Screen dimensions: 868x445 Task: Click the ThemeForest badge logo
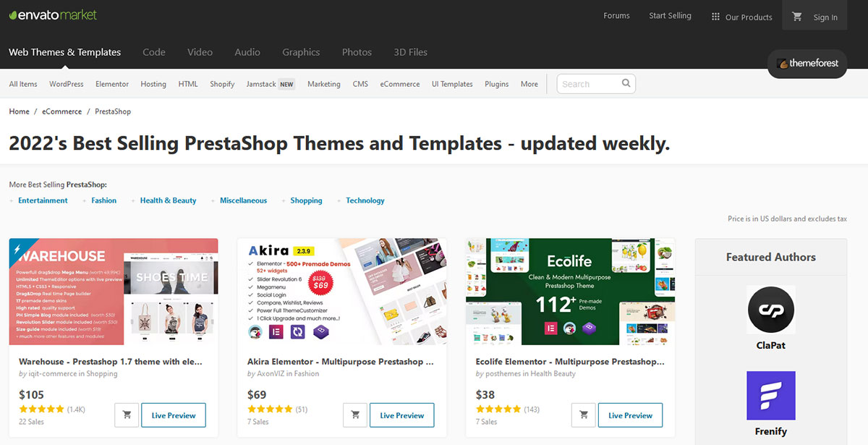tap(807, 63)
